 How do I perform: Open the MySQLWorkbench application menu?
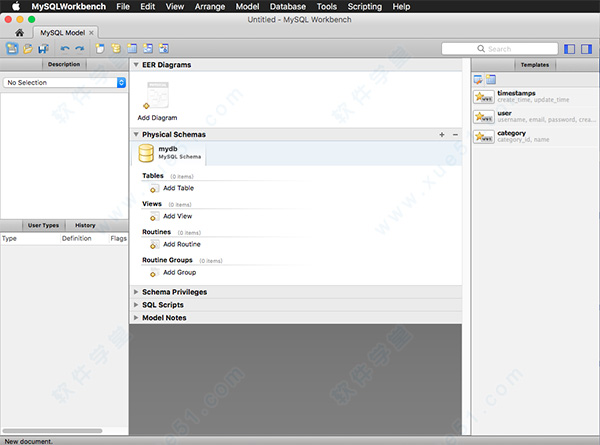coord(68,7)
